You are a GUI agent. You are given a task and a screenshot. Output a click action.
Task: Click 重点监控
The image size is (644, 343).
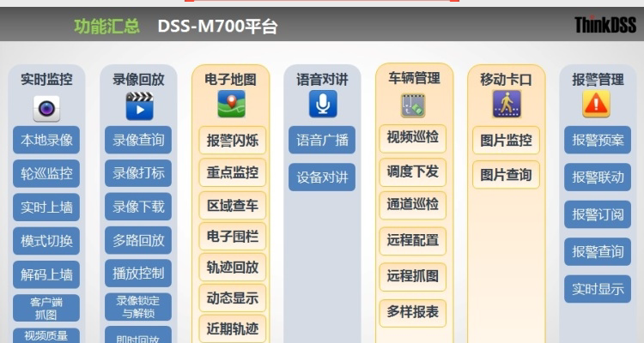[x=233, y=172]
